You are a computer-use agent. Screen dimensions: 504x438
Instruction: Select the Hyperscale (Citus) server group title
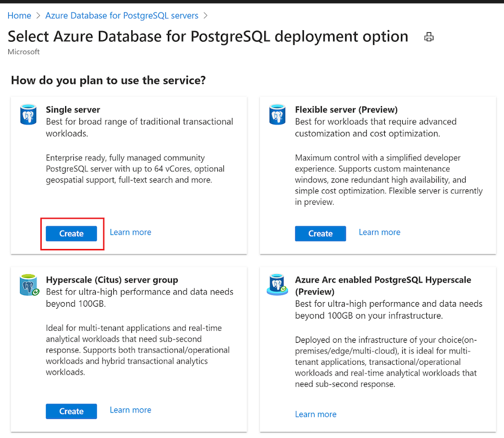tap(112, 280)
